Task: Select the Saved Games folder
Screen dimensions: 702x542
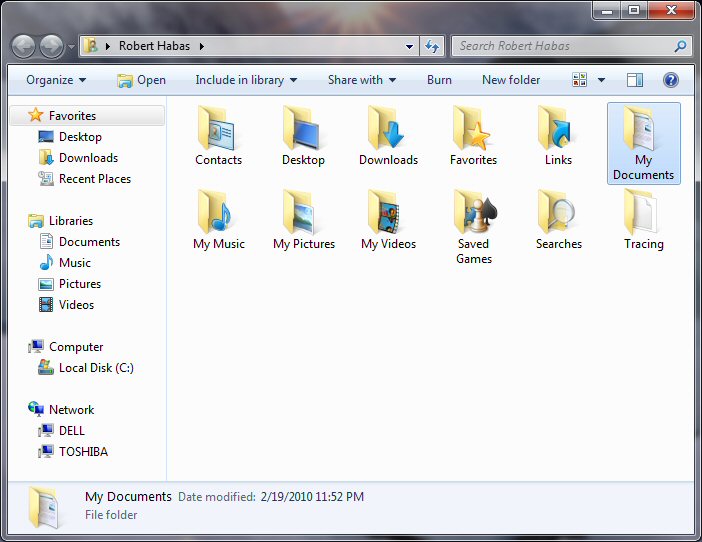Action: [473, 212]
